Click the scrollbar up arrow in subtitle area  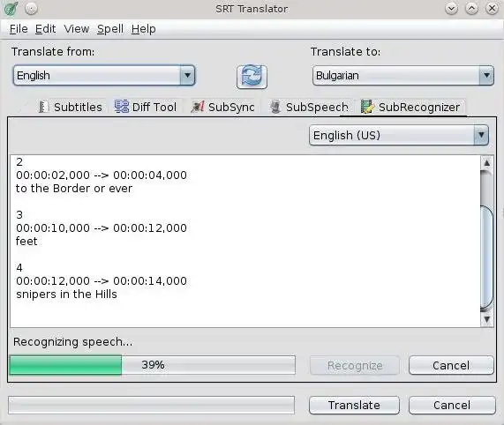486,163
